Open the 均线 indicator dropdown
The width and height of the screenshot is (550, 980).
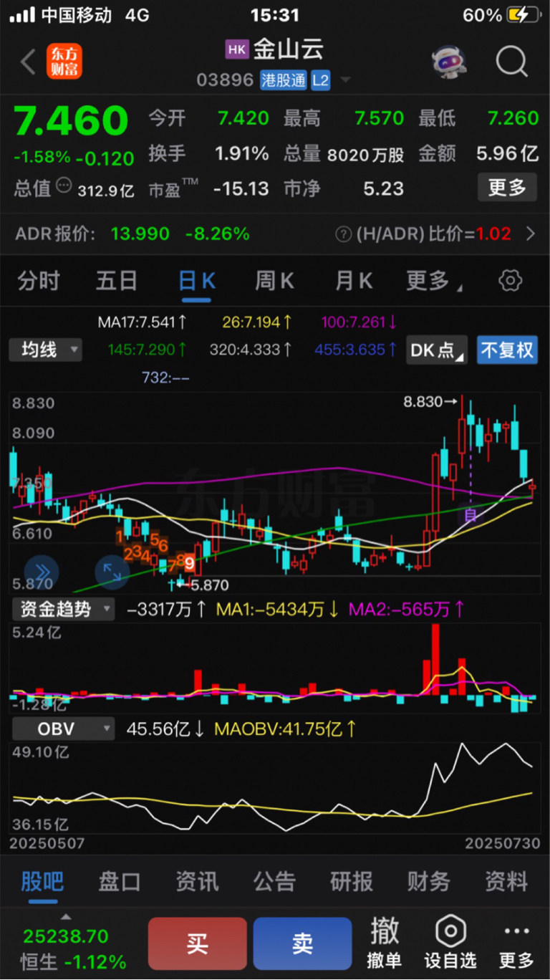click(45, 350)
